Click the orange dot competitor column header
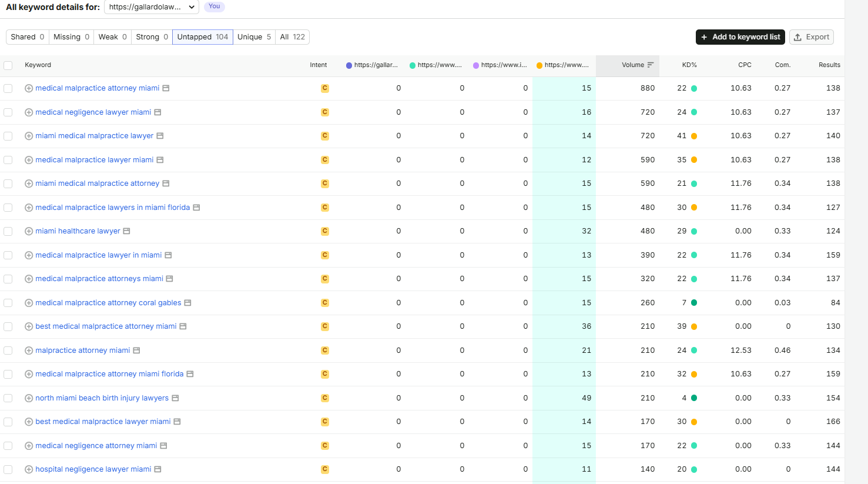Image resolution: width=868 pixels, height=484 pixels. tap(562, 65)
